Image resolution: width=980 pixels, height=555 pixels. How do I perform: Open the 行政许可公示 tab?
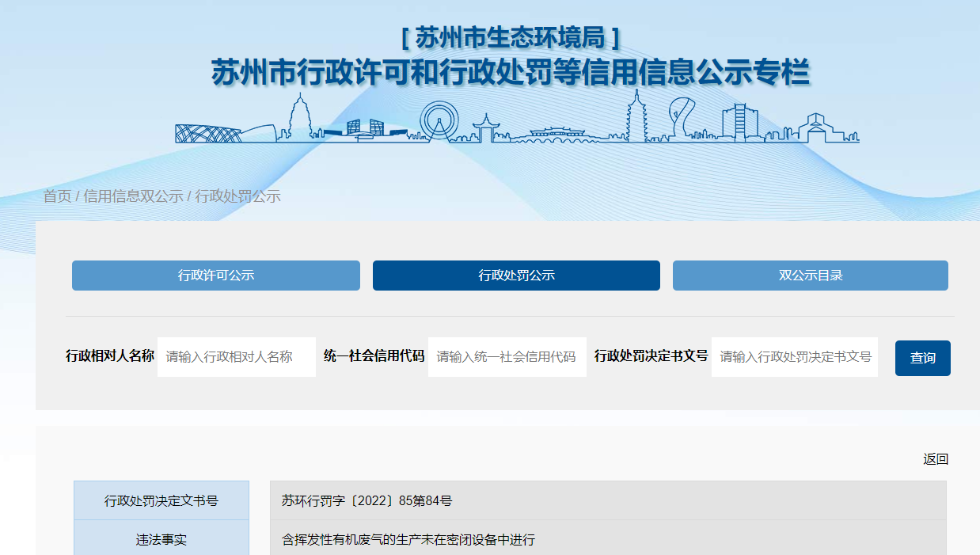point(216,276)
